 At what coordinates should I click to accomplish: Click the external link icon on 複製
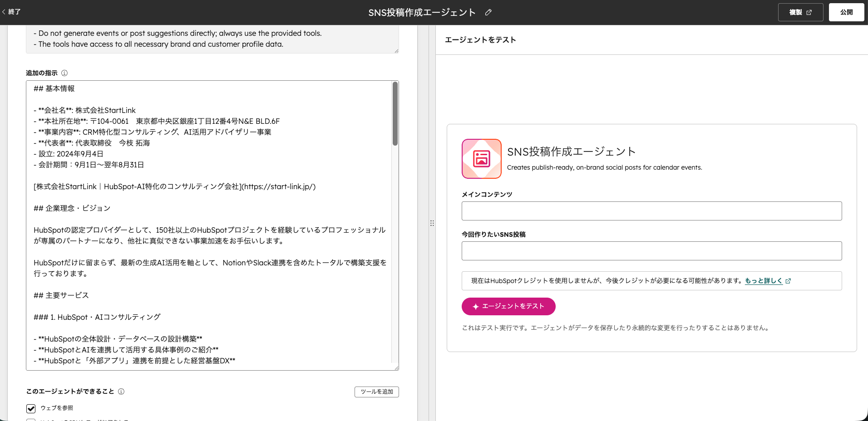pyautogui.click(x=809, y=12)
